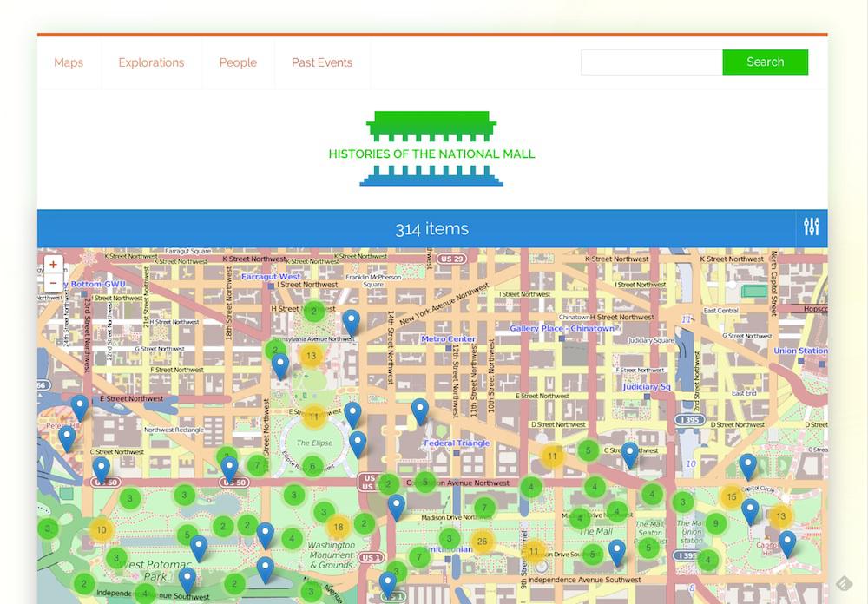
Task: Expand the 13 cluster near Pennsylvania Avenue
Action: 311,356
